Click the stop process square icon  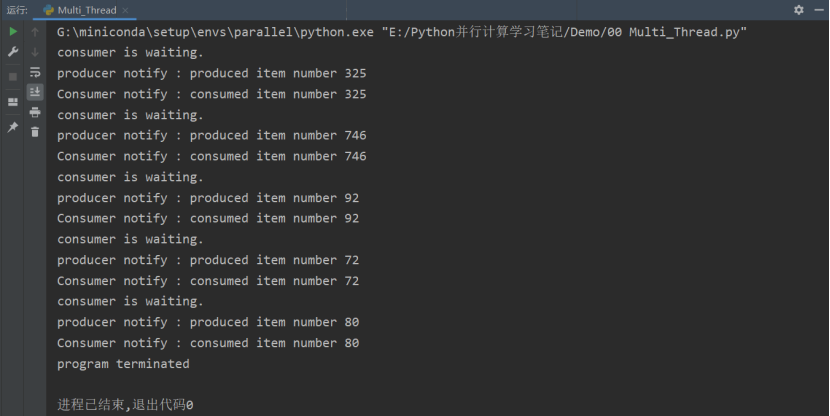coord(13,77)
